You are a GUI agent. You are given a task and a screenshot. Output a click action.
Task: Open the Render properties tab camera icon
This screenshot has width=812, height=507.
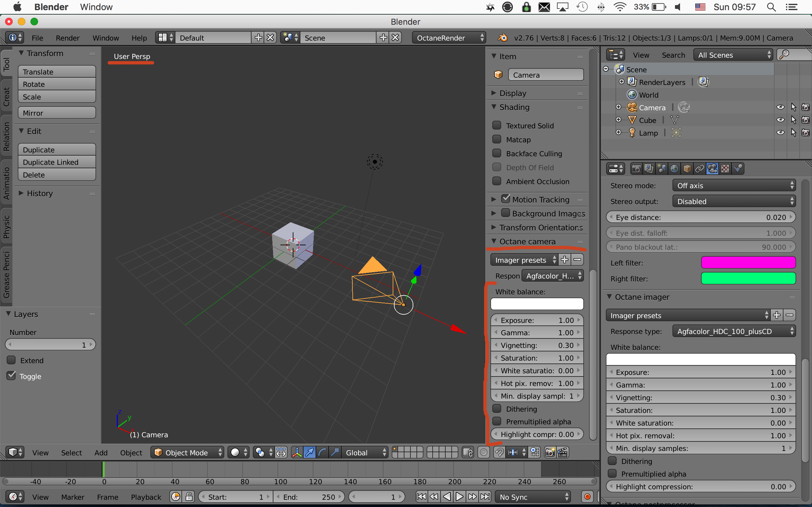[x=636, y=169]
